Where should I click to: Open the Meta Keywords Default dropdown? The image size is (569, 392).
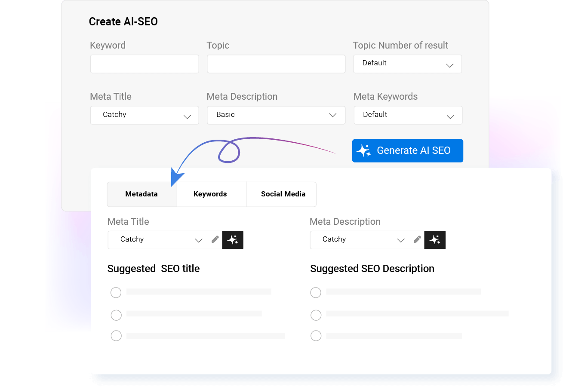tap(450, 116)
